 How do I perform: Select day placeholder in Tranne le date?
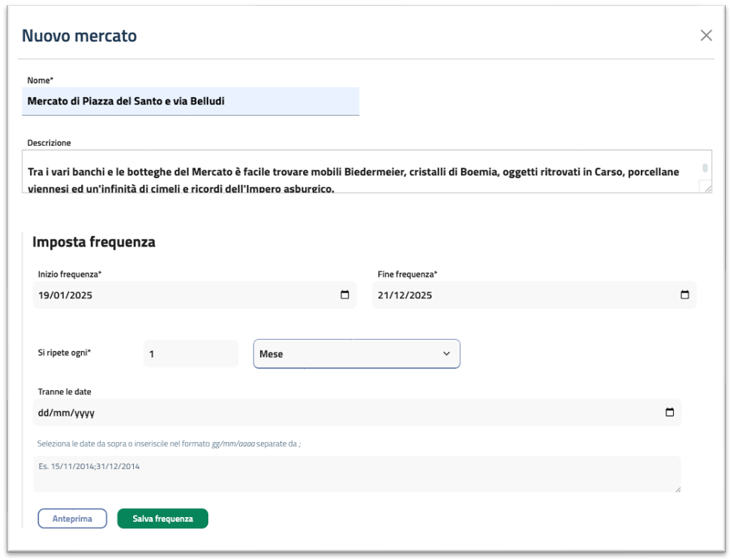pyautogui.click(x=44, y=413)
